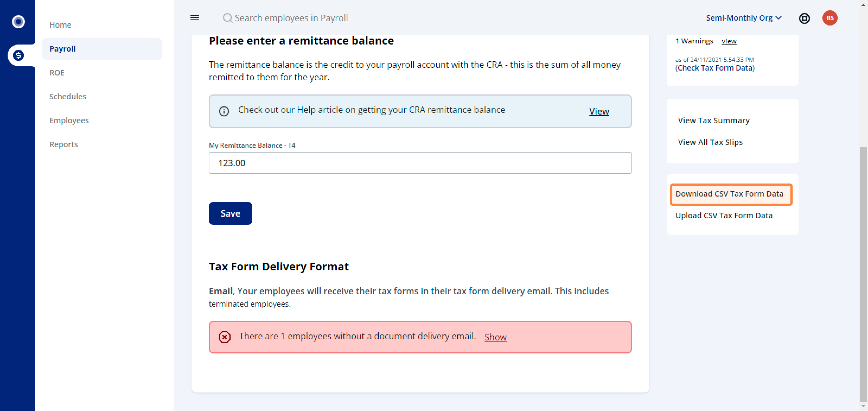Click the scrollbar down arrow
This screenshot has width=868, height=411.
(863, 406)
